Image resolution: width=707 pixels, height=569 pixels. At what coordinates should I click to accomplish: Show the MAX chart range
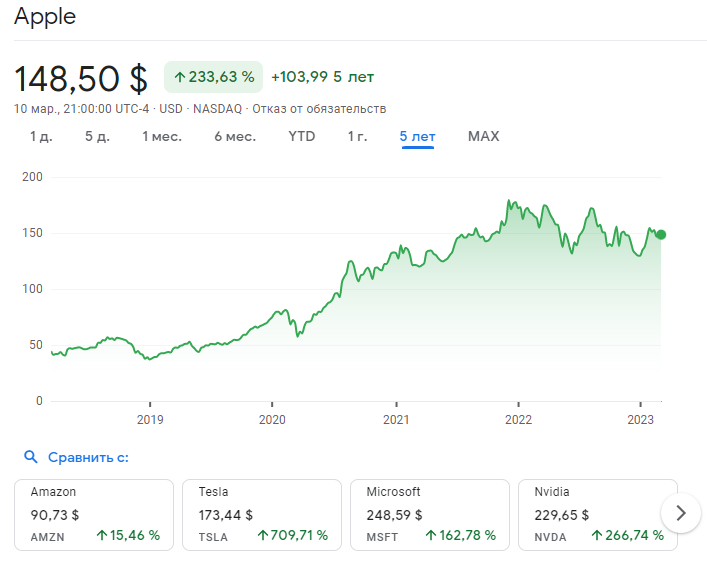pyautogui.click(x=483, y=136)
